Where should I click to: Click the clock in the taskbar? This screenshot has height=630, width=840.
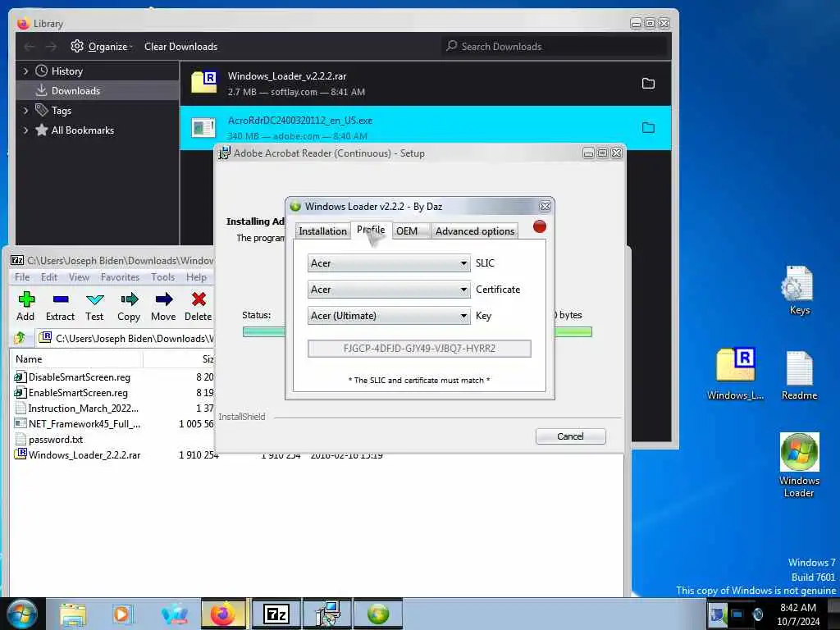[x=798, y=614]
